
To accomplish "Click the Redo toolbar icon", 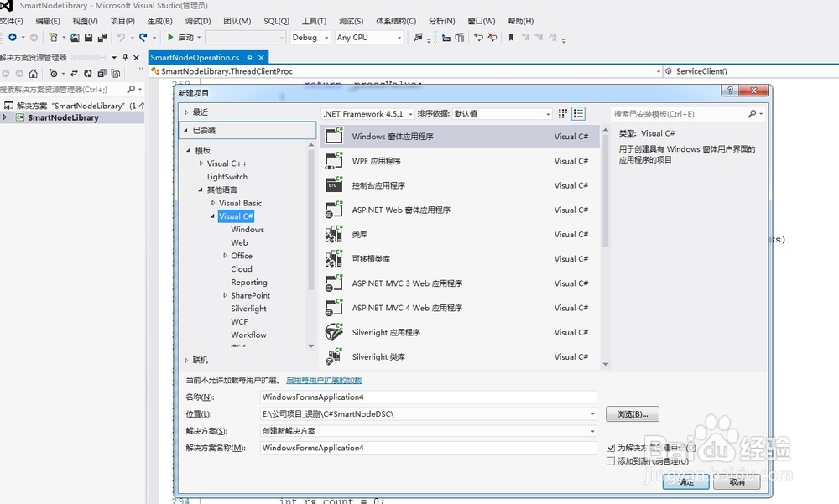I will click(143, 38).
